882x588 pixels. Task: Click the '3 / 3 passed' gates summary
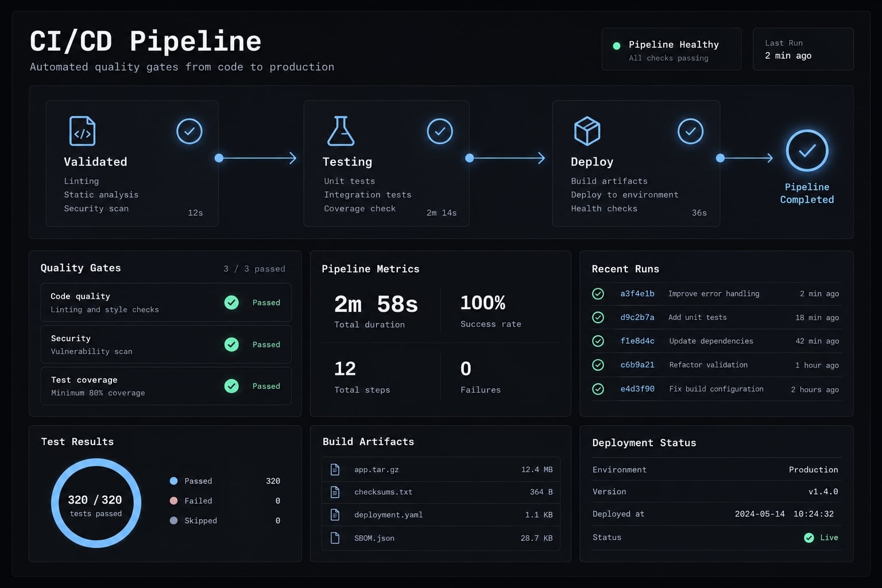pos(254,269)
